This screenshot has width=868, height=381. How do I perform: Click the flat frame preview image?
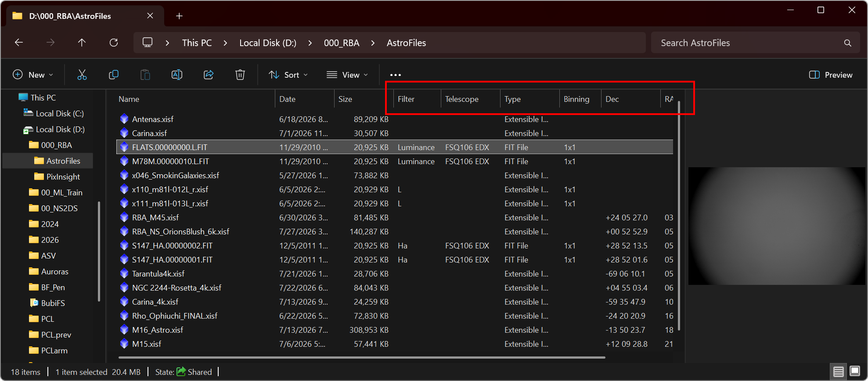pyautogui.click(x=776, y=226)
